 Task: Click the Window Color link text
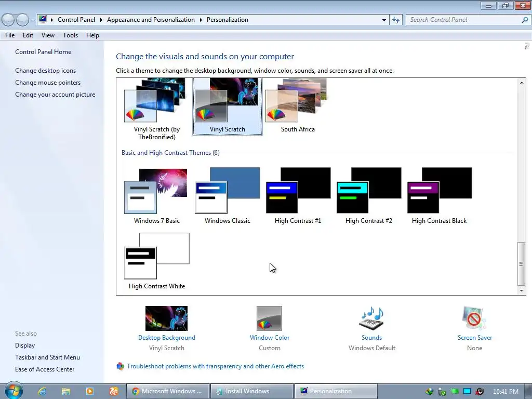tap(270, 338)
